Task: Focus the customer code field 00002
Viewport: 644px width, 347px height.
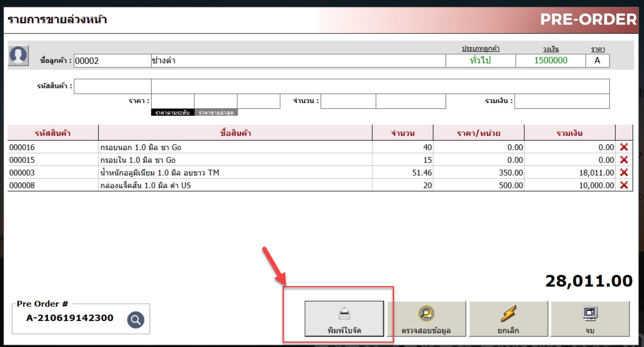Action: (x=112, y=61)
